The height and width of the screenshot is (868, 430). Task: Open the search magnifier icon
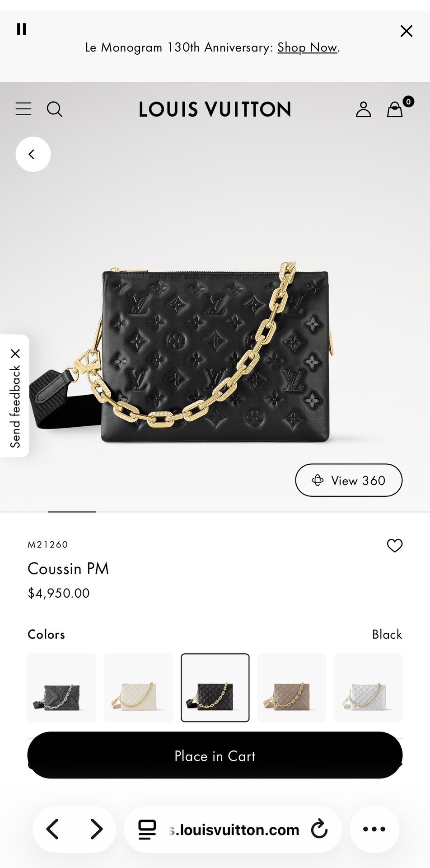[x=55, y=109]
